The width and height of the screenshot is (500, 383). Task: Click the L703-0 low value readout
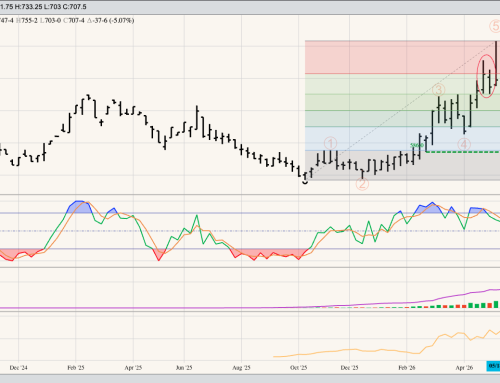pyautogui.click(x=50, y=21)
